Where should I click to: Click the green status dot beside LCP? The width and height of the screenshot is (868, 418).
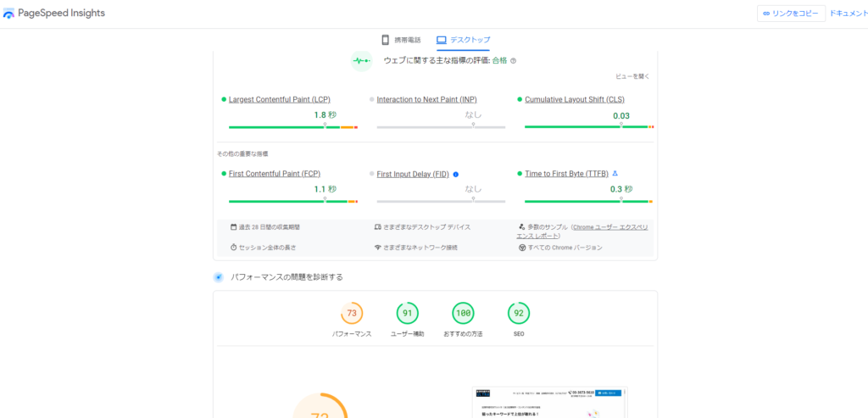click(x=224, y=100)
